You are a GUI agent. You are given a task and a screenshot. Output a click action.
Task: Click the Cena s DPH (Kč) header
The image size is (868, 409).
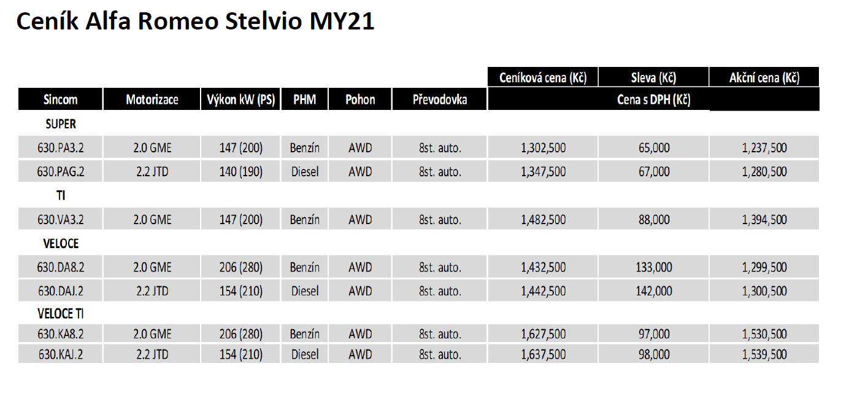tap(653, 100)
